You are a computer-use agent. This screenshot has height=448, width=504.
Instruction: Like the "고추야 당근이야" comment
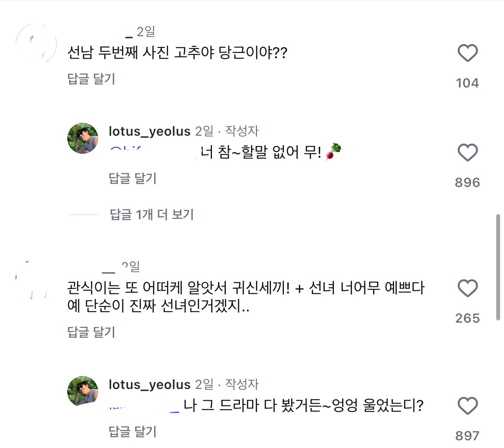point(467,53)
